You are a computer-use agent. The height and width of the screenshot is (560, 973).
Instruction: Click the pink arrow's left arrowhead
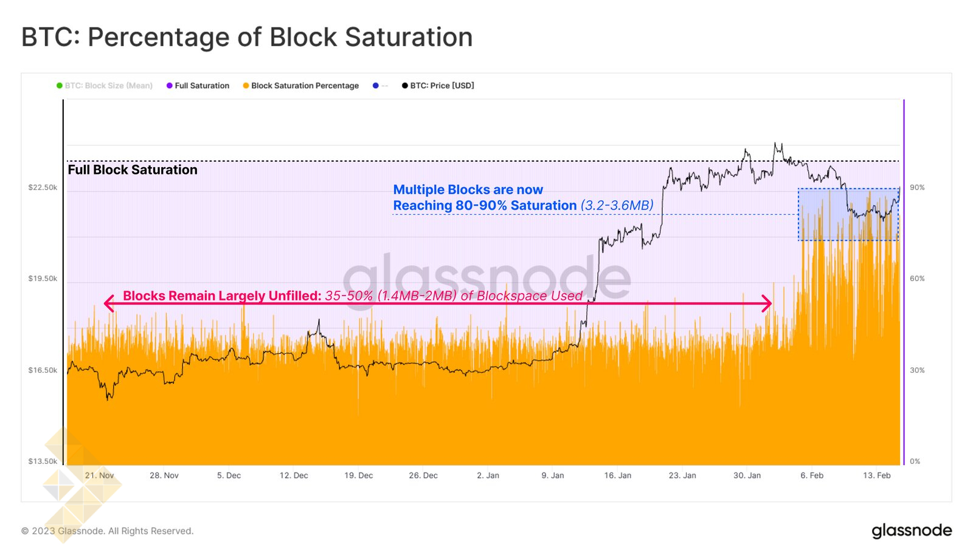tap(109, 303)
